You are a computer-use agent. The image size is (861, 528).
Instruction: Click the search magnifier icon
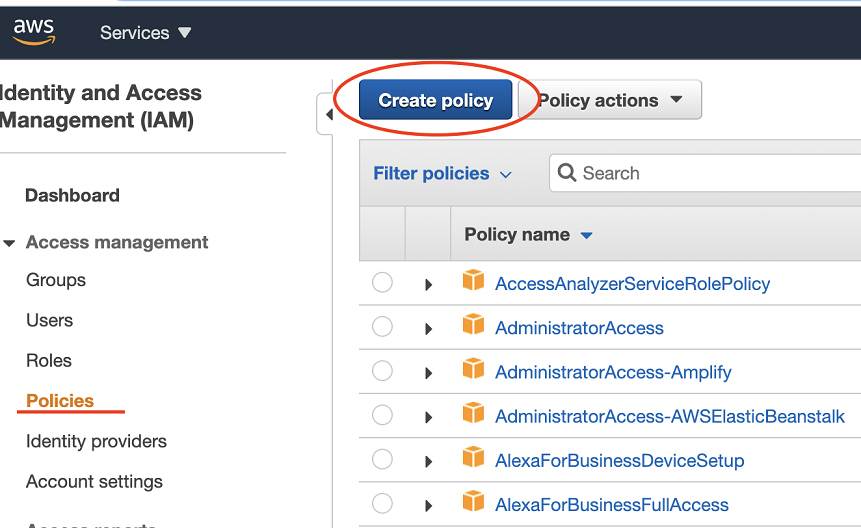click(567, 173)
